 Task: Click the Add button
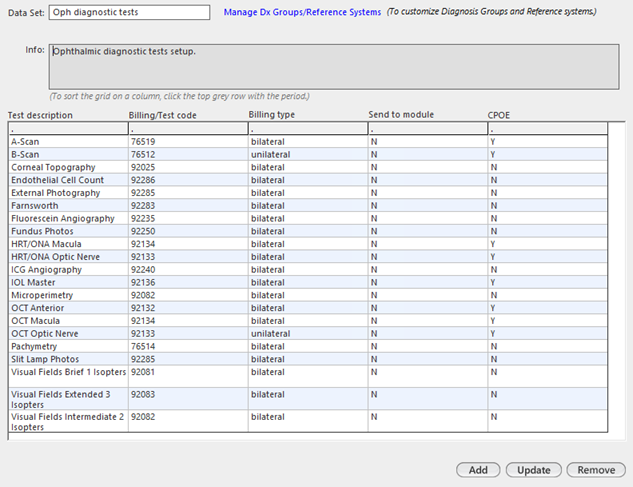tap(478, 470)
